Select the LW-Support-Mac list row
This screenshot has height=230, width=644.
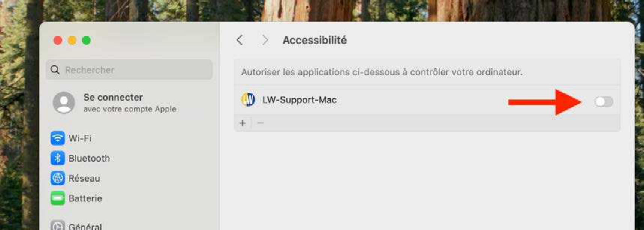click(375, 100)
